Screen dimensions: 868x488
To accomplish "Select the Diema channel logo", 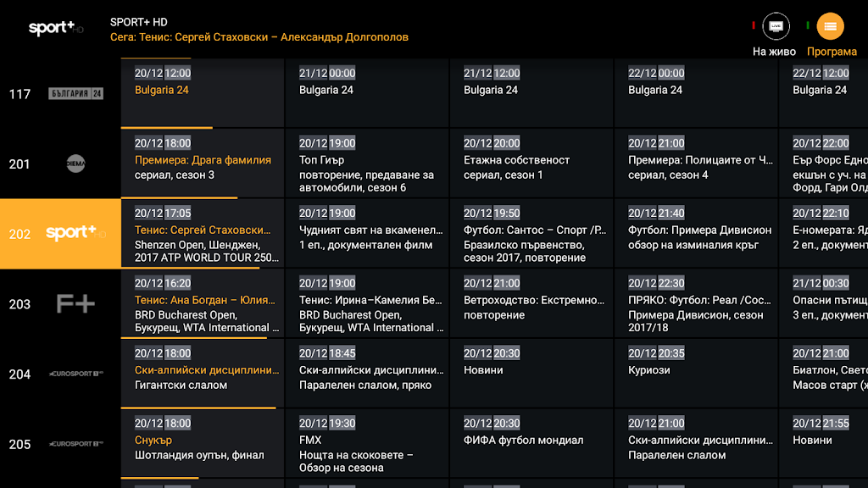I will 75,164.
